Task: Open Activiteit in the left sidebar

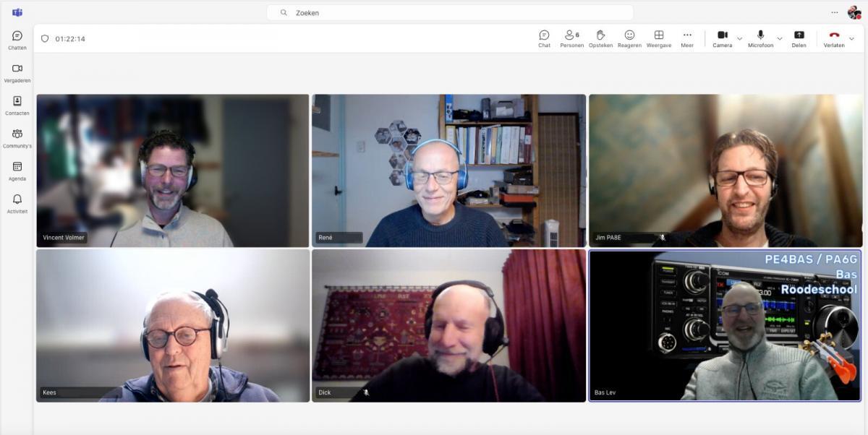Action: pos(17,203)
